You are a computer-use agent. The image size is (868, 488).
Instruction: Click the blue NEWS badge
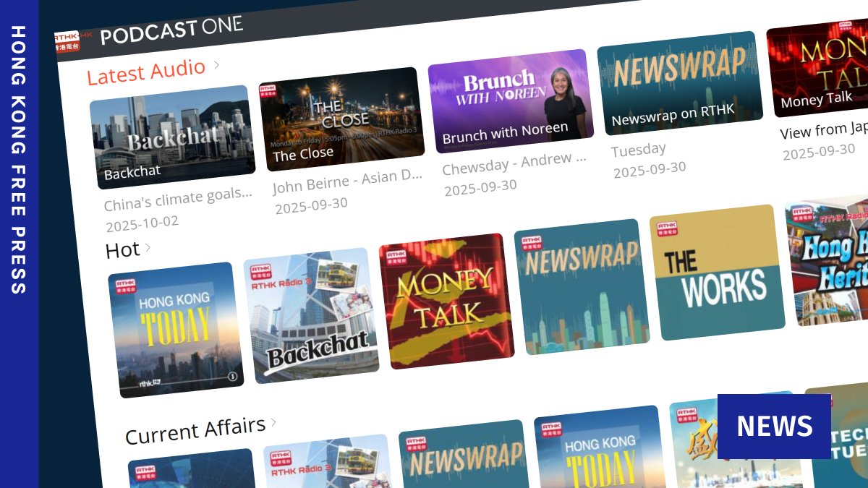pos(773,427)
